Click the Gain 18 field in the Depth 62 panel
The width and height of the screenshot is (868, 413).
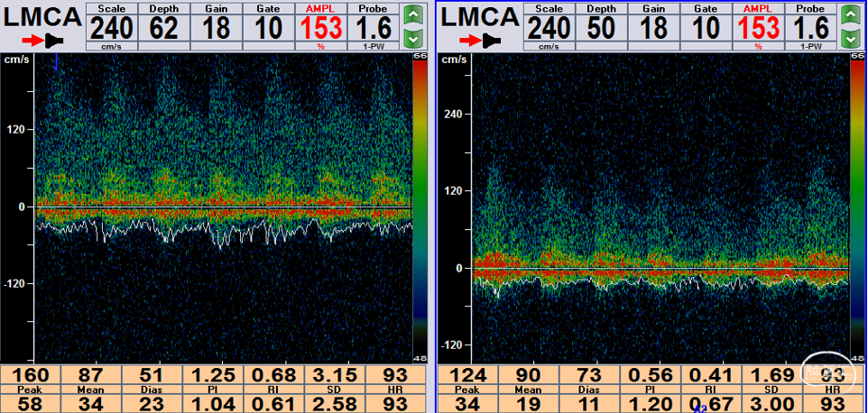(x=216, y=27)
